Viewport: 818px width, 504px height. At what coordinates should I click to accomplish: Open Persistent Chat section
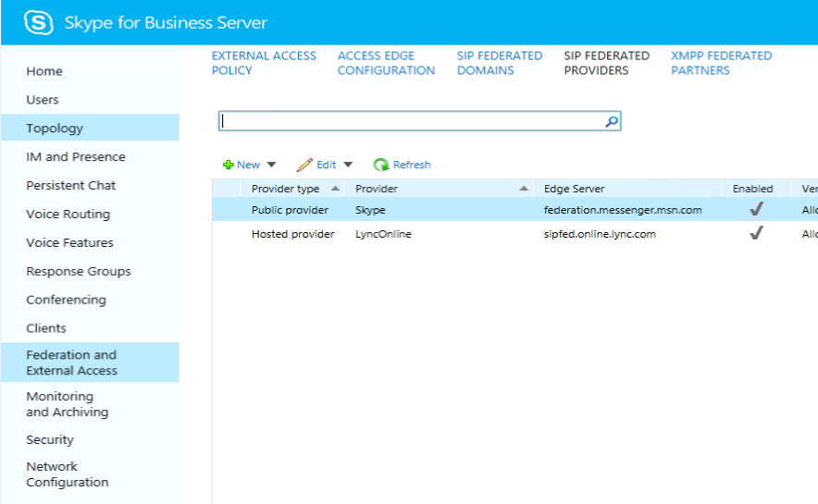[71, 186]
